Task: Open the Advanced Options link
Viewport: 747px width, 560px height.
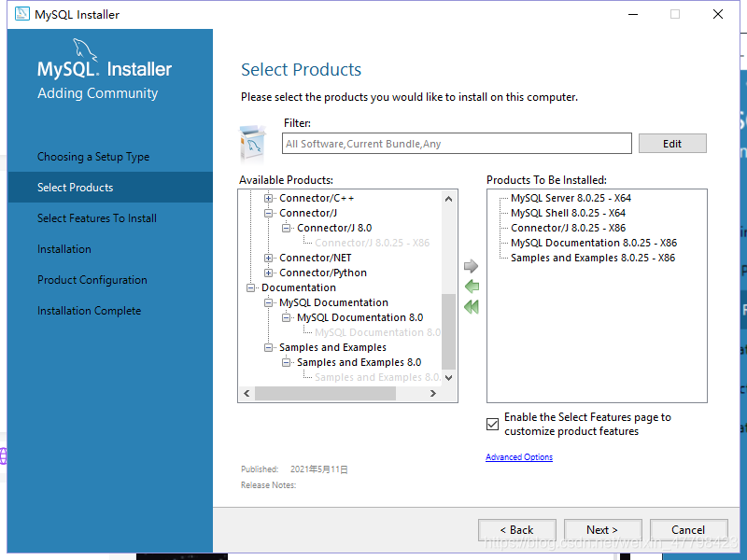Action: [x=519, y=456]
